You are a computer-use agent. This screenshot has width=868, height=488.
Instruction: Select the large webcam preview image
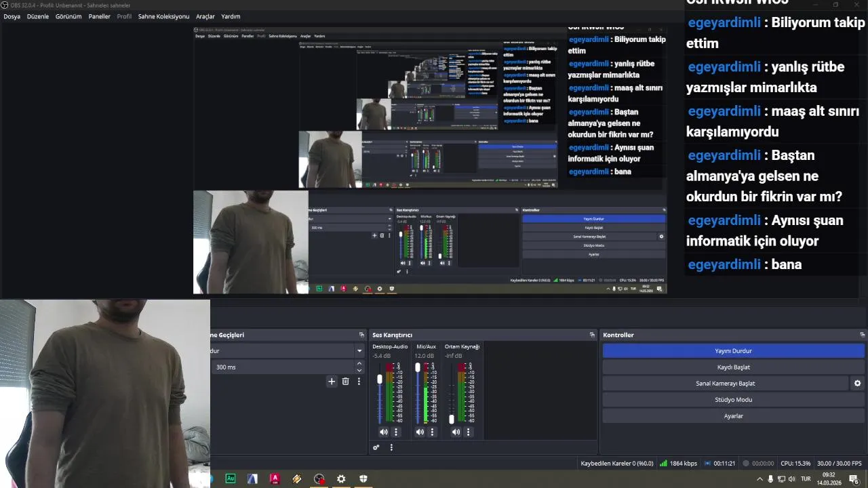(105, 393)
